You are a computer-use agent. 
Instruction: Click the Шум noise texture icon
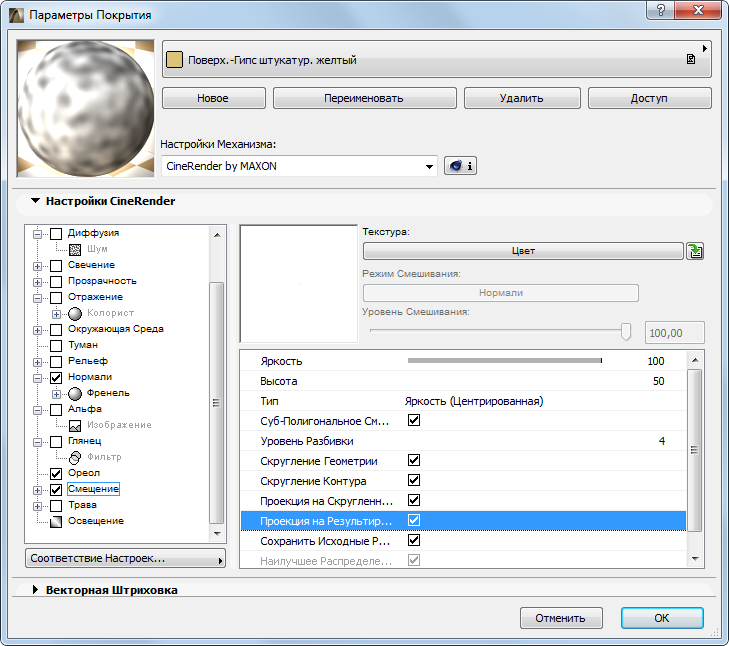[x=75, y=250]
